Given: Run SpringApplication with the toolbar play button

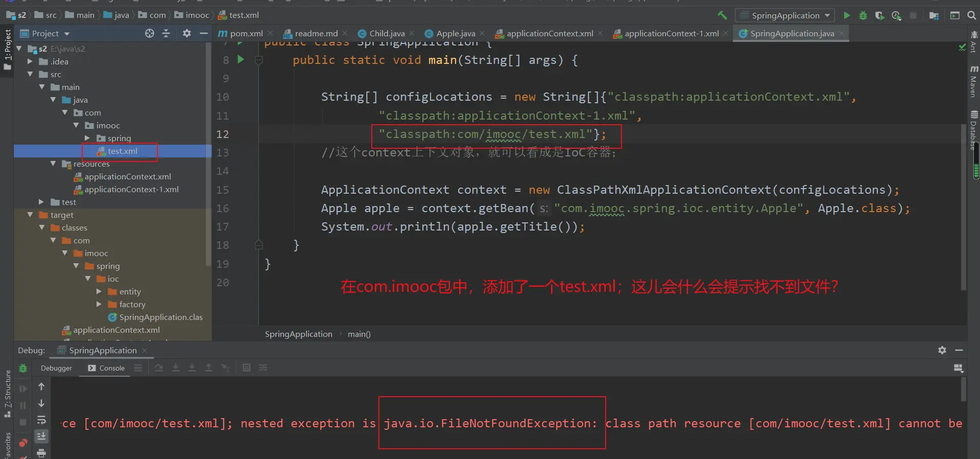Looking at the screenshot, I should tap(847, 15).
